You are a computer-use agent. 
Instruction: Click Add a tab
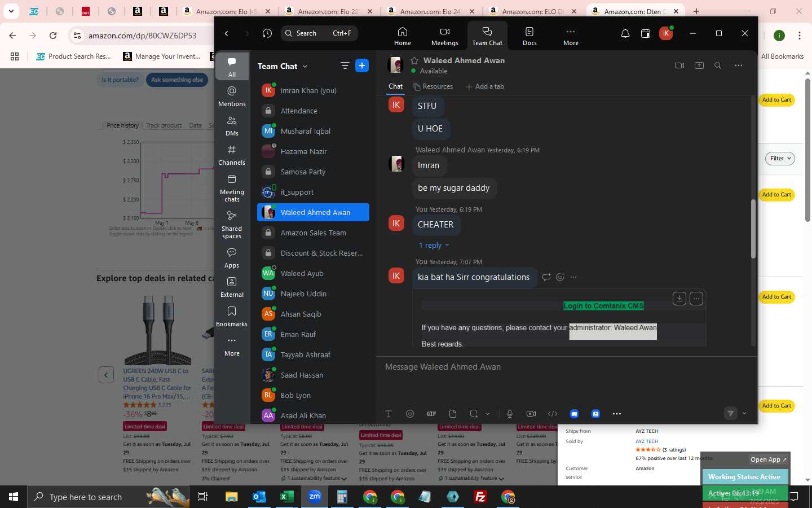(485, 86)
